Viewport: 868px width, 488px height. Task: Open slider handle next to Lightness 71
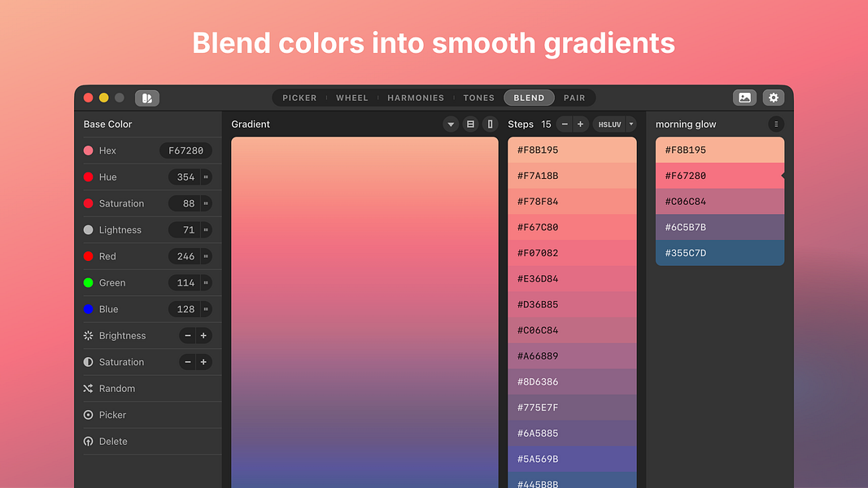[x=206, y=230]
